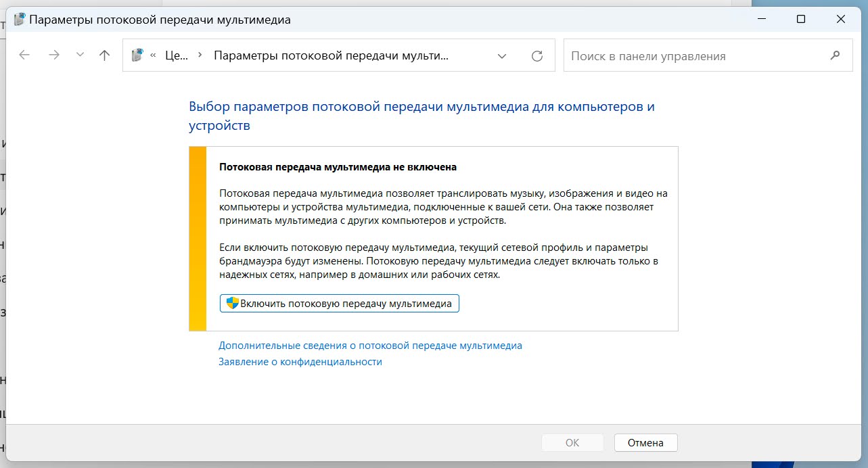Open the recent pages dropdown in the address bar
Screen dimensions: 868x468
[501, 56]
